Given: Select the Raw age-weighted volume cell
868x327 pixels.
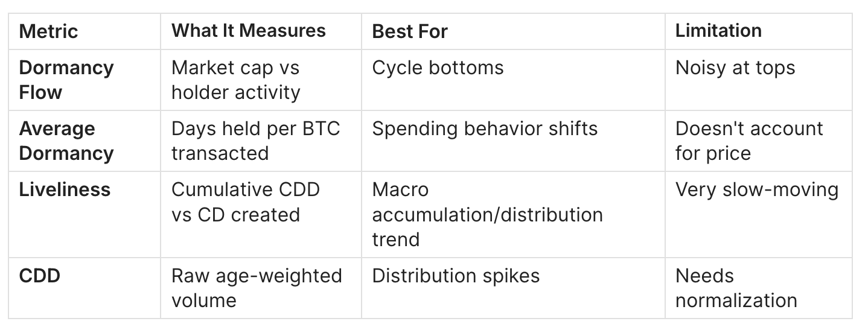Looking at the screenshot, I should pos(257,288).
